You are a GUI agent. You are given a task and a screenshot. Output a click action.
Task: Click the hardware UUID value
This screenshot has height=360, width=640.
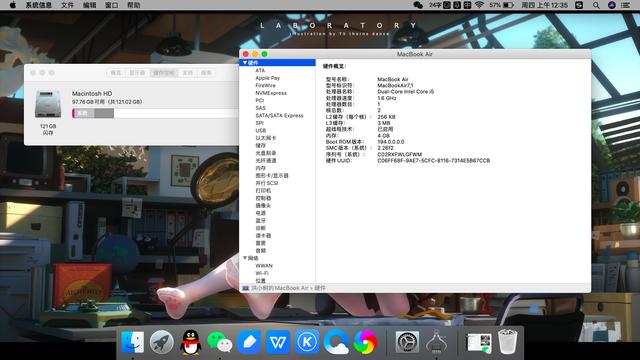(433, 160)
